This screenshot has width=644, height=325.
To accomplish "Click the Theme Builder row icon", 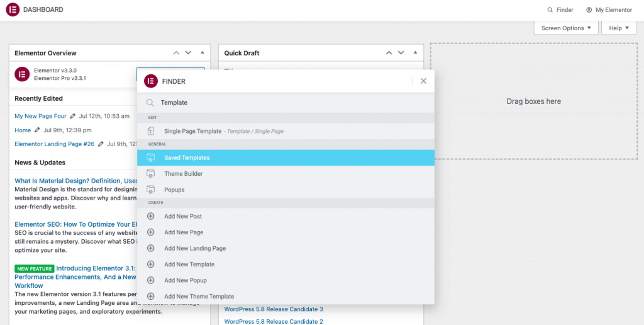I will pos(151,174).
